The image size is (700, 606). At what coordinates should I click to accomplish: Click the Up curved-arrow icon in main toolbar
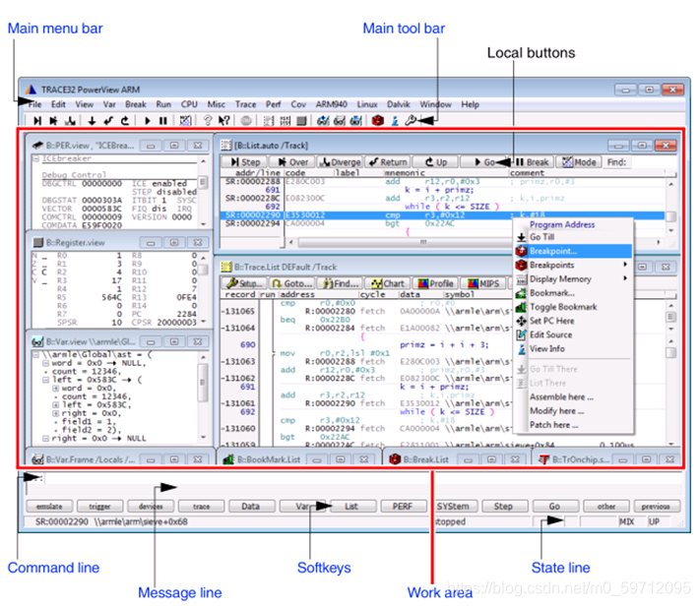tap(125, 120)
